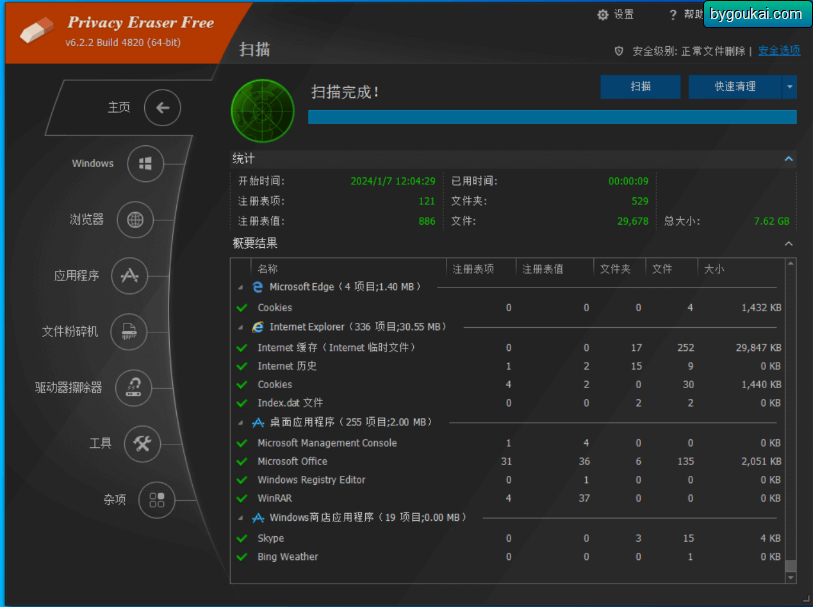Open the 文件粉碎机 shredder icon
The height and width of the screenshot is (607, 813).
(x=129, y=331)
